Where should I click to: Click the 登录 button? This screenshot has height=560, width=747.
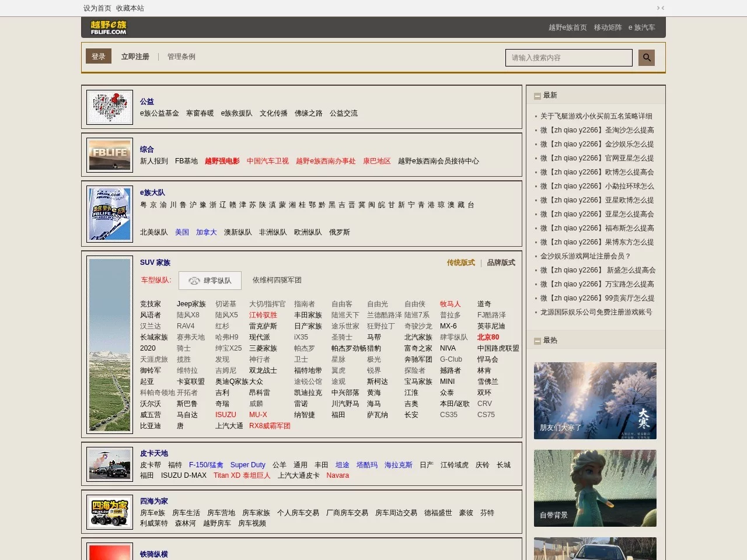[x=99, y=57]
